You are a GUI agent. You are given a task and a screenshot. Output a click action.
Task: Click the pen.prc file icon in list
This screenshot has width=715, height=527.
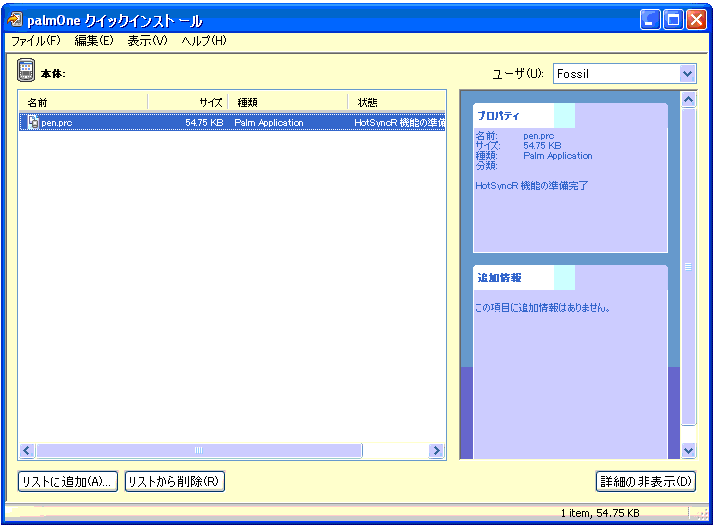point(33,122)
